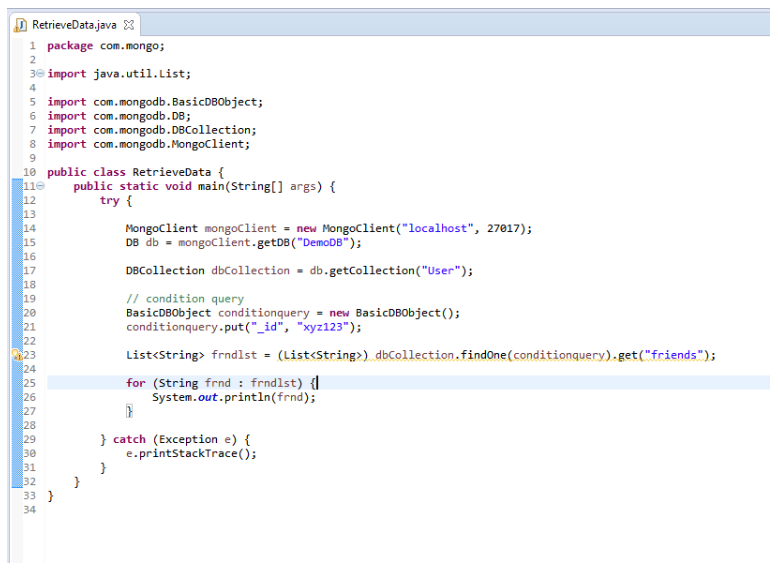Click the Java file icon on the tab
This screenshot has height=578, width=778.
(22, 23)
